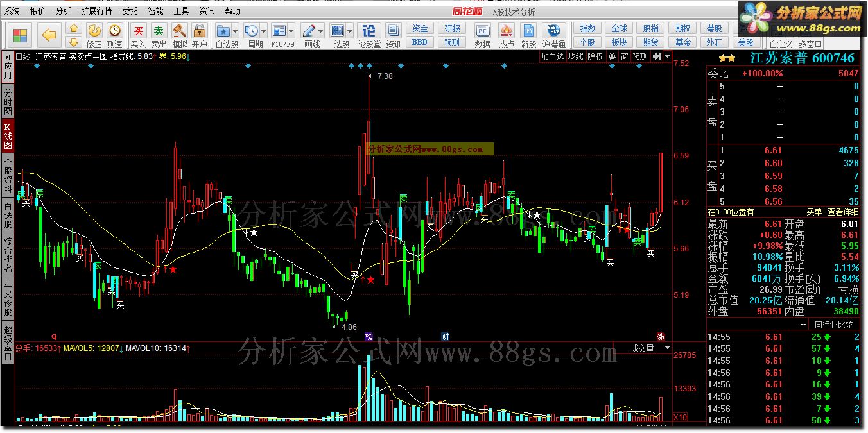Click the BBD toolbar button

pyautogui.click(x=419, y=42)
